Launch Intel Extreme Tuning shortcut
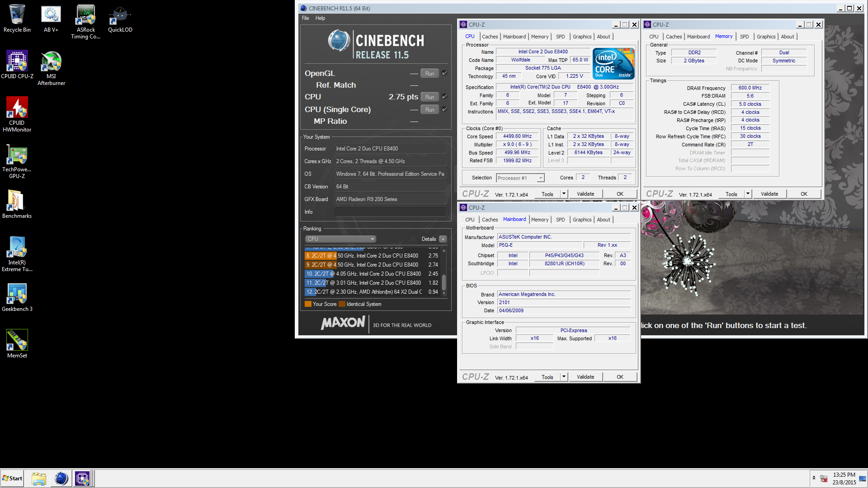This screenshot has height=488, width=868. click(x=17, y=254)
